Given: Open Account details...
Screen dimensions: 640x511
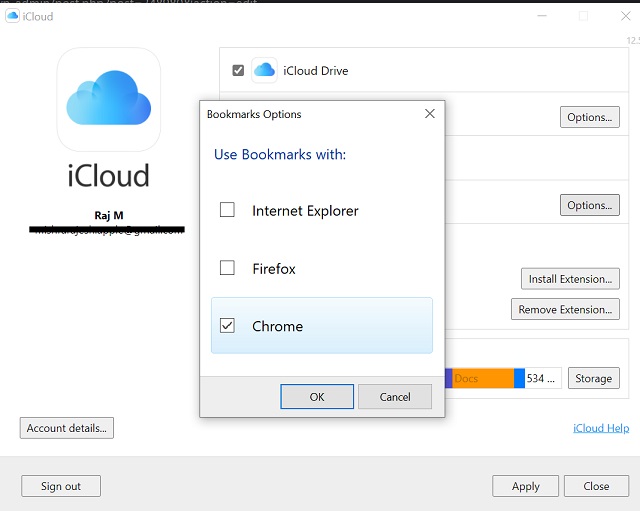Looking at the screenshot, I should [x=67, y=428].
